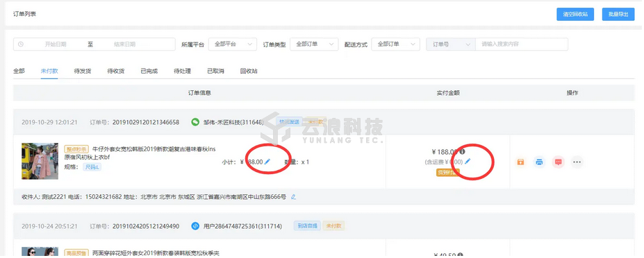The height and width of the screenshot is (258, 644).
Task: Click the pencil icon next to subtotal ¥188.00
Action: [267, 162]
